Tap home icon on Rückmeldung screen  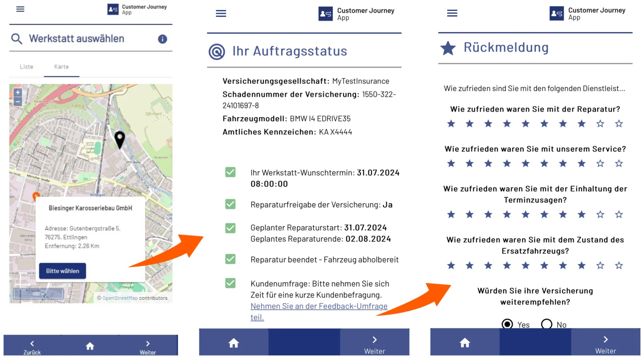pos(465,343)
